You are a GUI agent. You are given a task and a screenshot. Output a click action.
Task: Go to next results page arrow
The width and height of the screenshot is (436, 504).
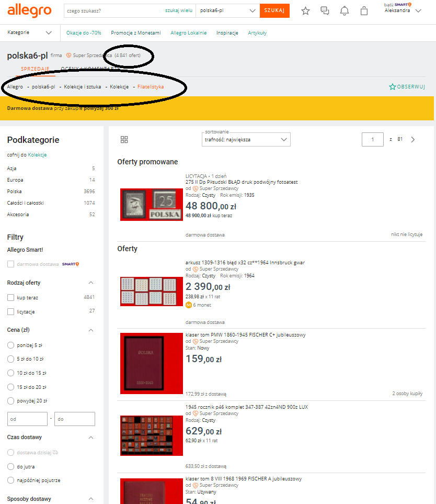413,140
